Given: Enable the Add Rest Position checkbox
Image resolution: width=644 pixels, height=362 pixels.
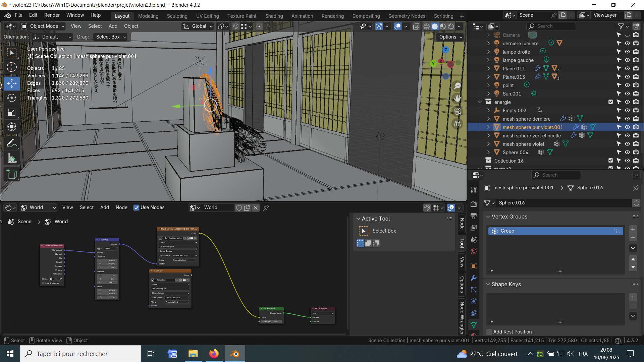Looking at the screenshot, I should 489,332.
